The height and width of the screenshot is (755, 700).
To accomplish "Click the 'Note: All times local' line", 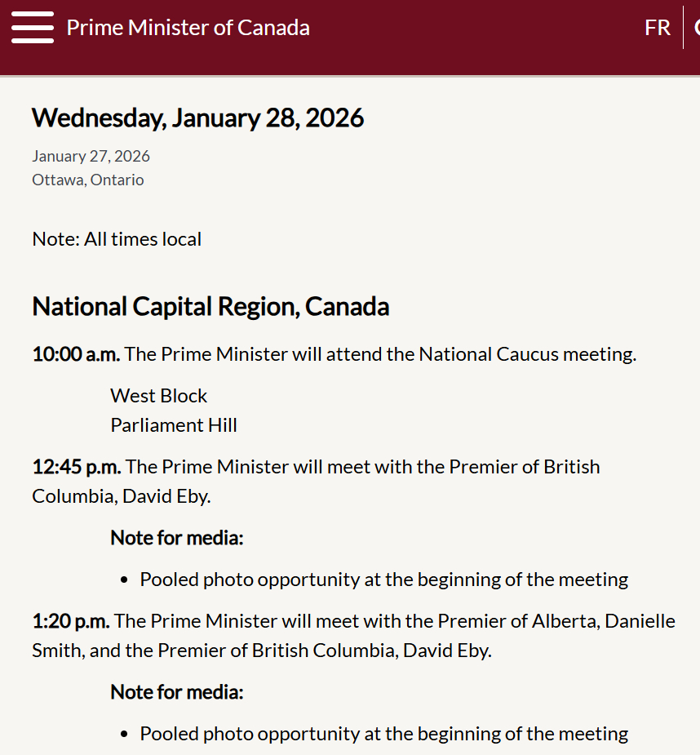I will pos(117,239).
